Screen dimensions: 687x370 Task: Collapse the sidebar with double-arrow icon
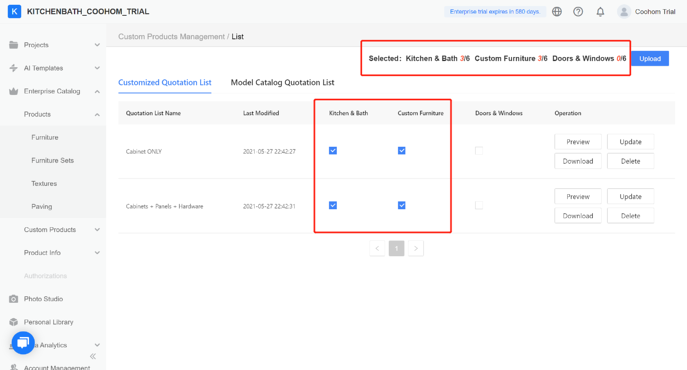(x=93, y=356)
